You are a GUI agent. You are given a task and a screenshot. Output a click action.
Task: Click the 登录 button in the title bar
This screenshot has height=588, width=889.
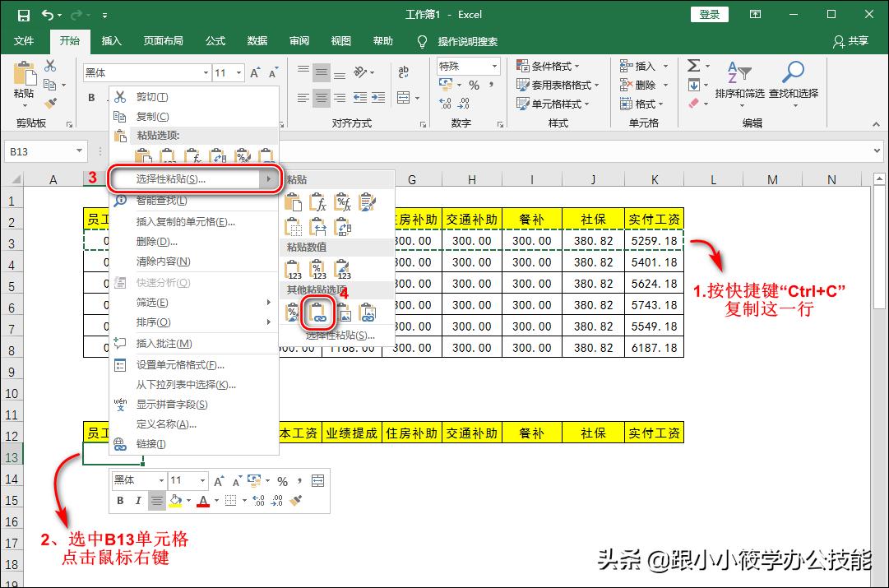[x=708, y=14]
